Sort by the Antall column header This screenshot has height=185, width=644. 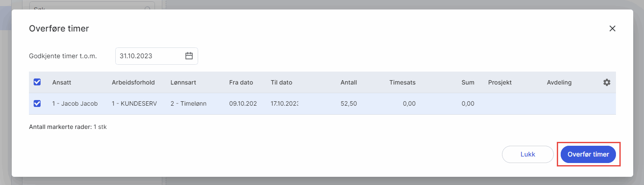(348, 82)
